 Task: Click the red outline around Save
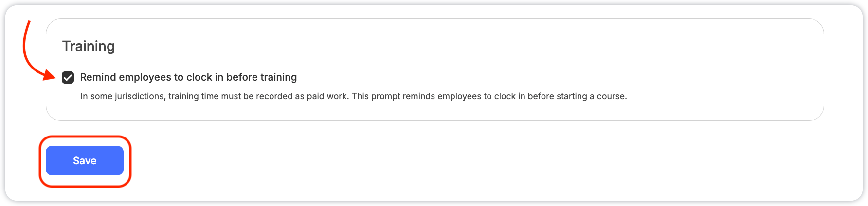[x=85, y=137]
